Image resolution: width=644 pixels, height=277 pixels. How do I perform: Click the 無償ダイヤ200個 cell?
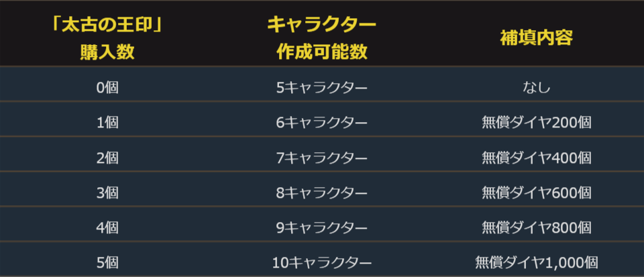536,122
